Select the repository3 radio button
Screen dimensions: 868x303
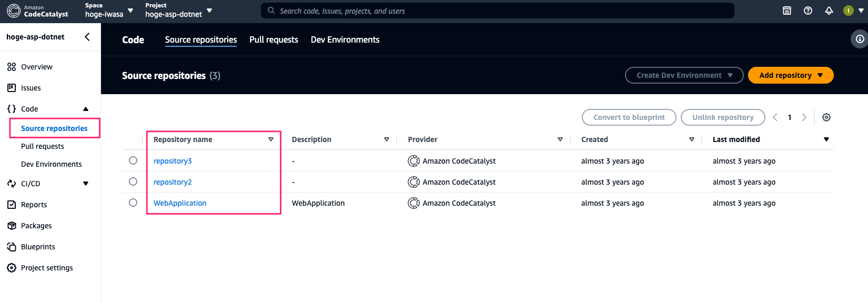click(133, 160)
